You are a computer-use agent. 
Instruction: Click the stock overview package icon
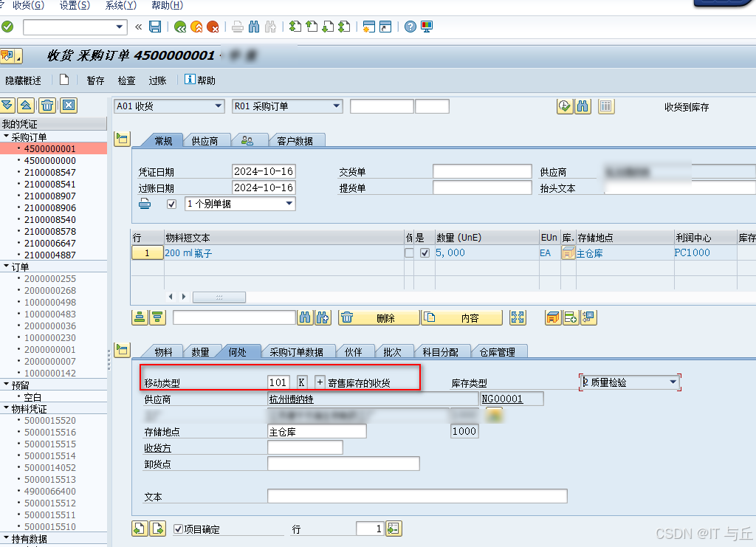click(x=551, y=317)
